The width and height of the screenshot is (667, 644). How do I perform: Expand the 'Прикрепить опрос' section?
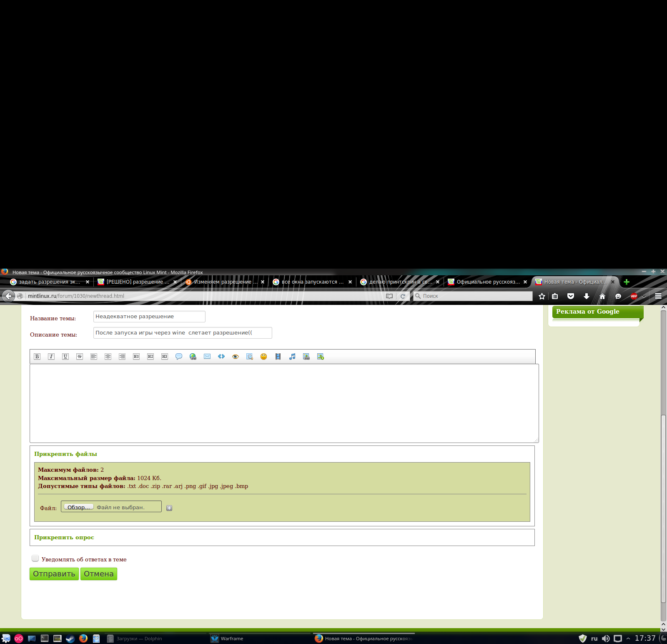64,537
